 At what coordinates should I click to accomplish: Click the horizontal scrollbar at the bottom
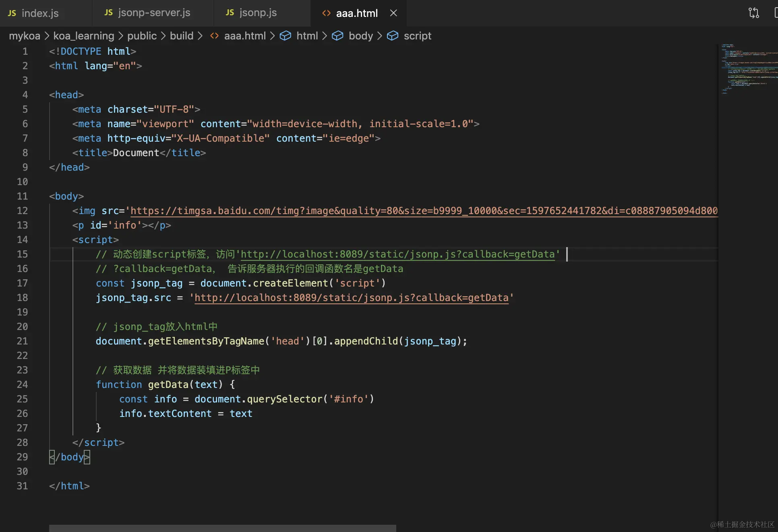pos(222,528)
